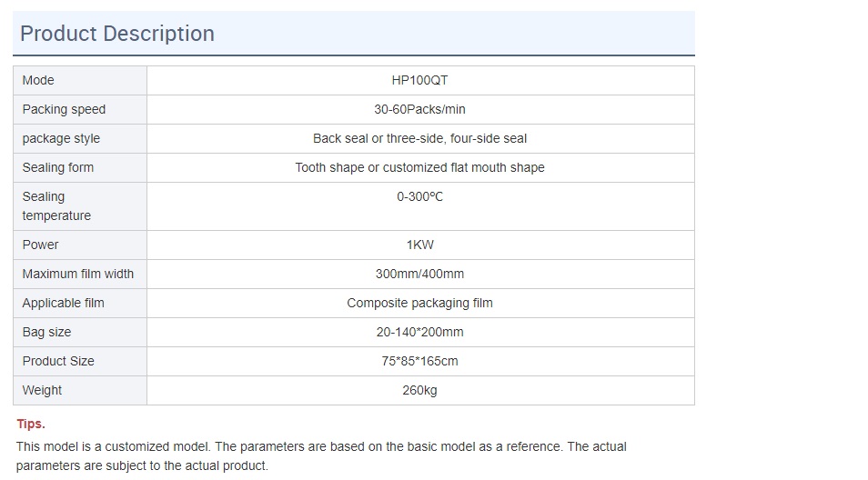Image resolution: width=868 pixels, height=480 pixels.
Task: Select the 0-300℃ temperature value
Action: 419,196
